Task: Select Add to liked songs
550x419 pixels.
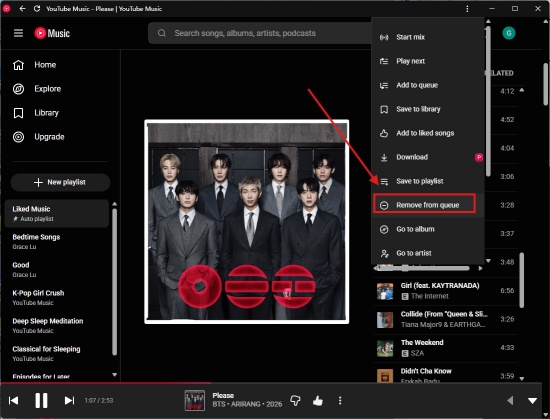Action: 428,133
